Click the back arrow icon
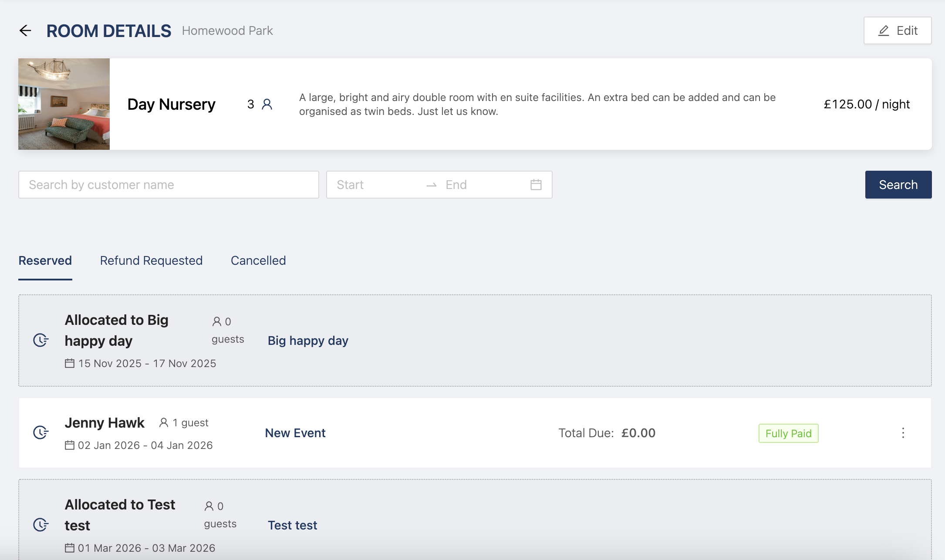This screenshot has height=560, width=945. (26, 30)
